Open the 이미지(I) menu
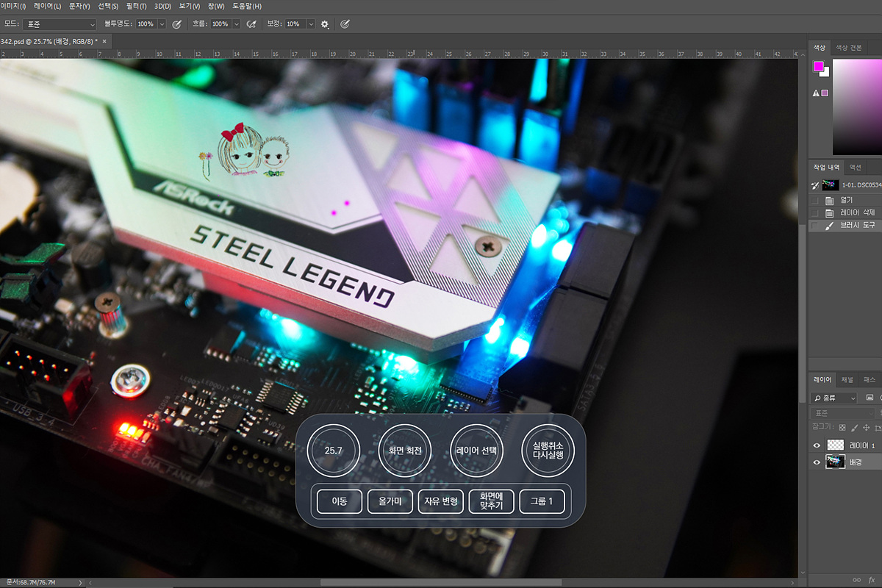 point(13,6)
